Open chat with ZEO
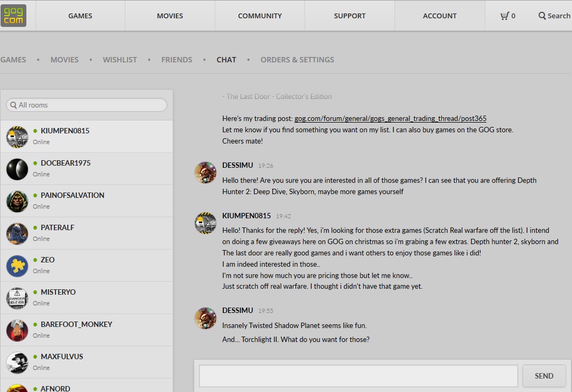The width and height of the screenshot is (572, 392). coord(87,266)
